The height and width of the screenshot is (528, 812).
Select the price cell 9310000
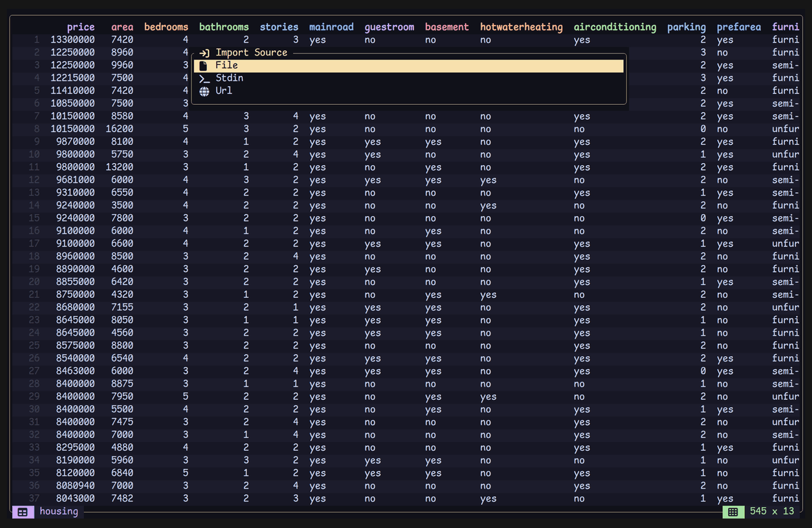tap(76, 193)
